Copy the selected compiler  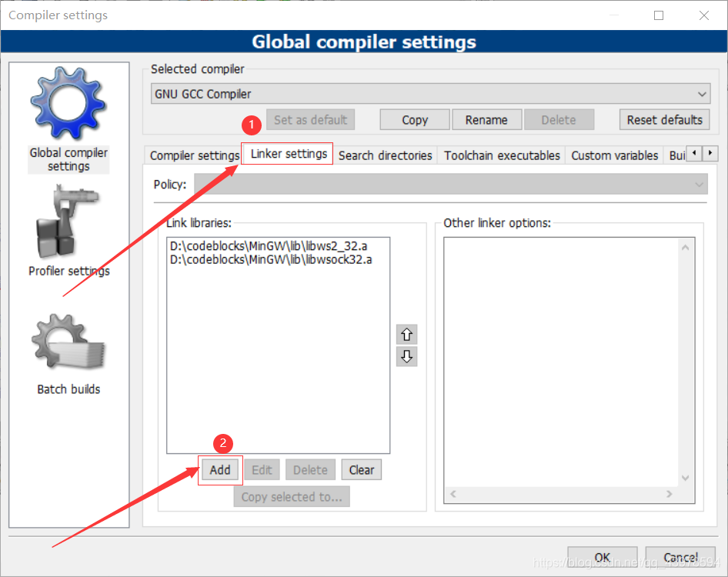pos(415,120)
